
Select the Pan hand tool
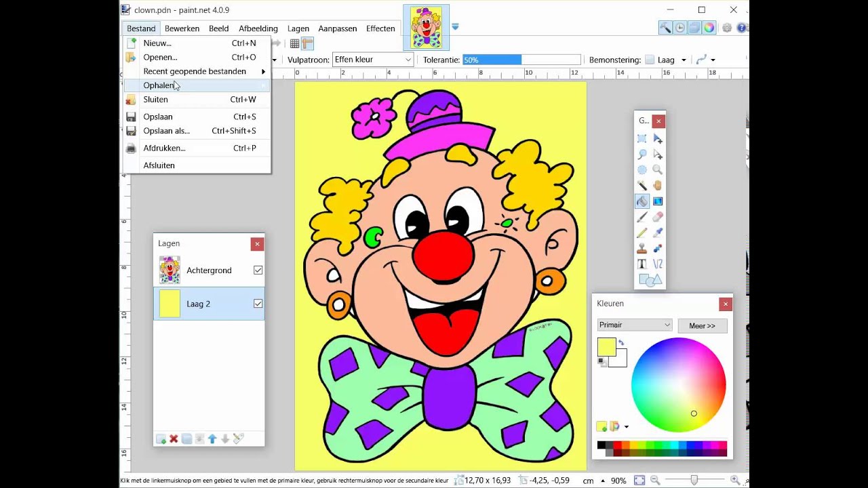(x=657, y=185)
